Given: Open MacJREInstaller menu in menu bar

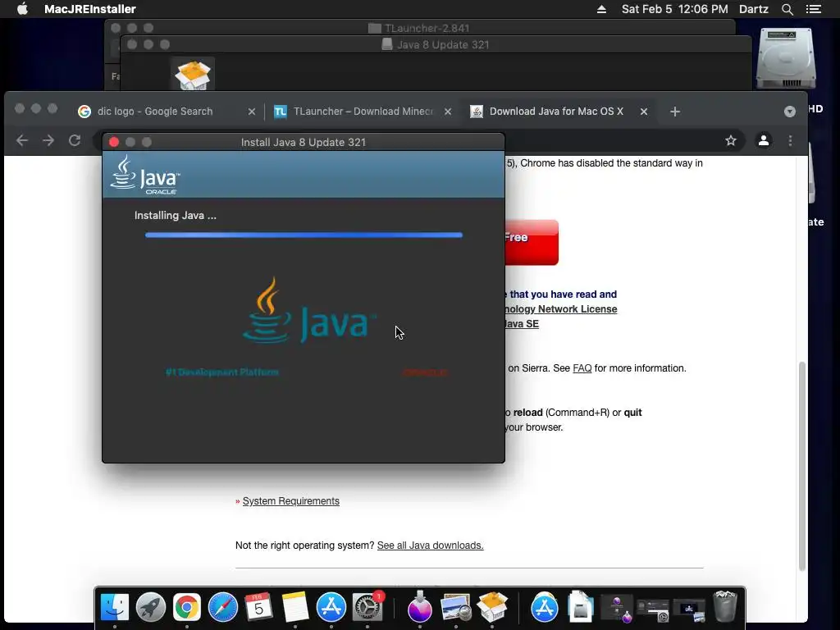Looking at the screenshot, I should tap(90, 9).
